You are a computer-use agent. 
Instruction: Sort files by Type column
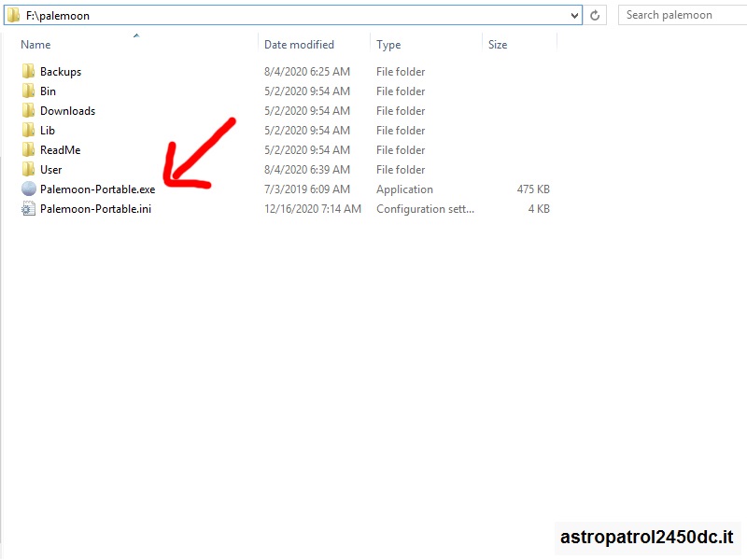coord(388,45)
